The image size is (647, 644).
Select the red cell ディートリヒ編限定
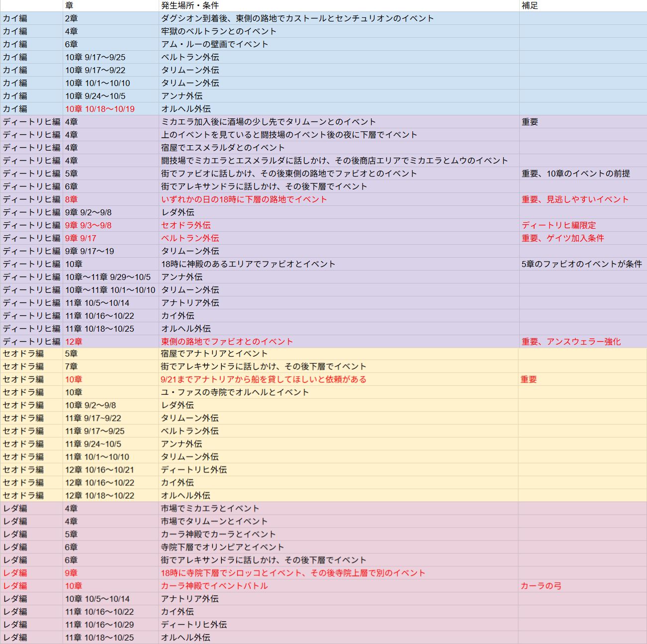pos(583,225)
